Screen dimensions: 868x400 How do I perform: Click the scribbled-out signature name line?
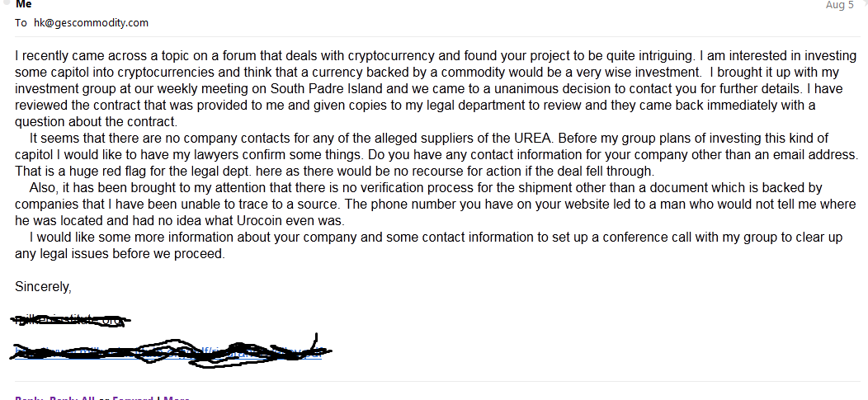[x=71, y=320]
